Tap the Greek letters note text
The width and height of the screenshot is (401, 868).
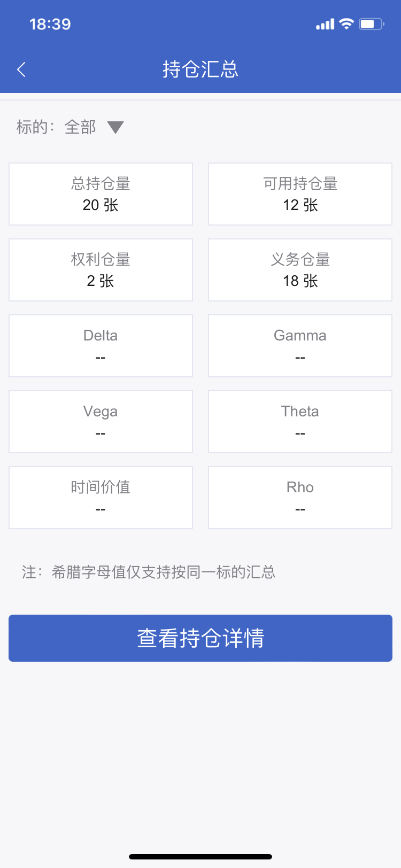[149, 572]
